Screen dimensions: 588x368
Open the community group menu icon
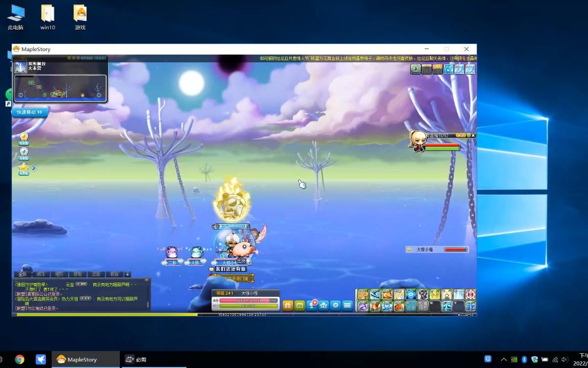tap(324, 305)
